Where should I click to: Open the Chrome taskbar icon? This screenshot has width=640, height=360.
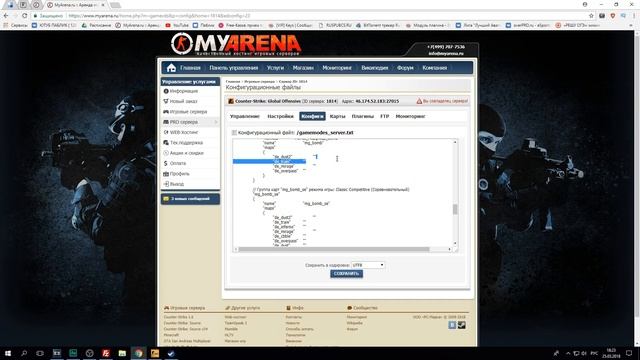pyautogui.click(x=138, y=353)
